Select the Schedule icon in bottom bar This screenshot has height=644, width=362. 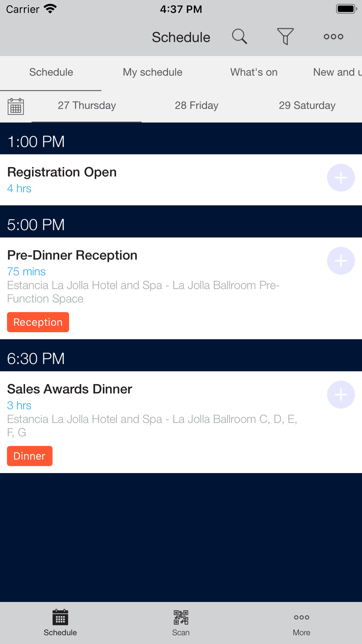(x=60, y=617)
